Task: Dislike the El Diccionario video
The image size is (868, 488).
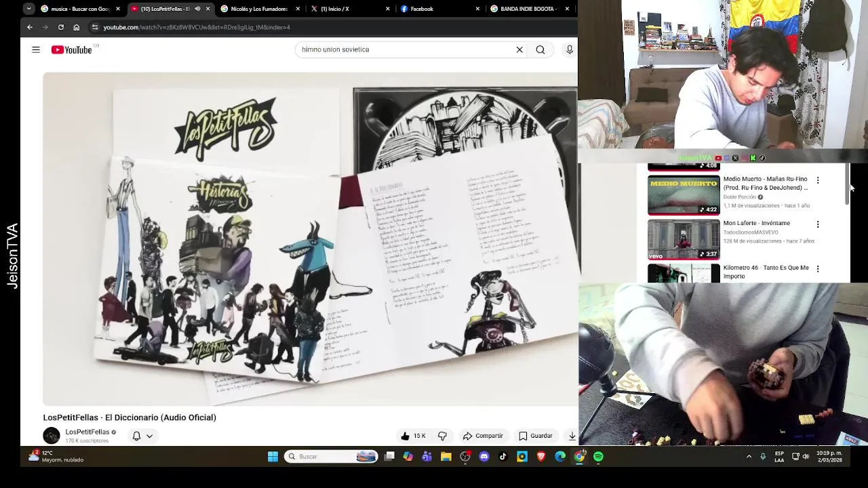Action: click(442, 436)
